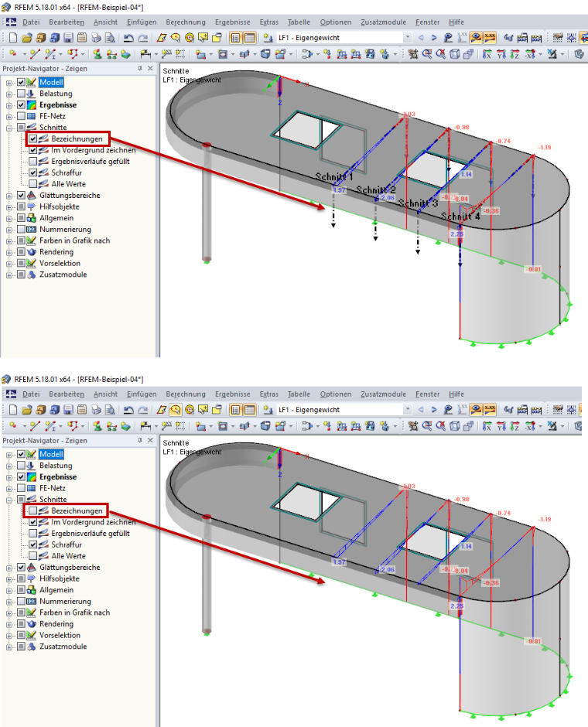Click the New Line tool in upper window
588x727 pixels.
point(35,54)
